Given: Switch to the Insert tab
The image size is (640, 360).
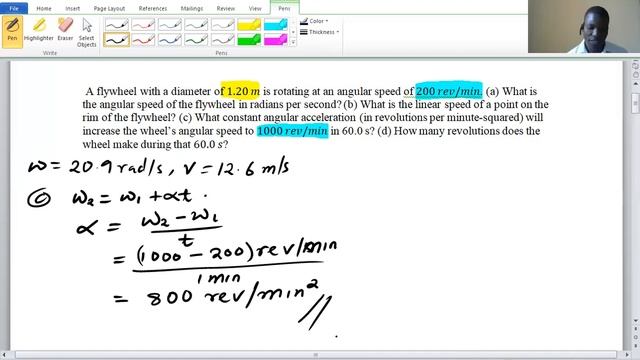Looking at the screenshot, I should (73, 8).
